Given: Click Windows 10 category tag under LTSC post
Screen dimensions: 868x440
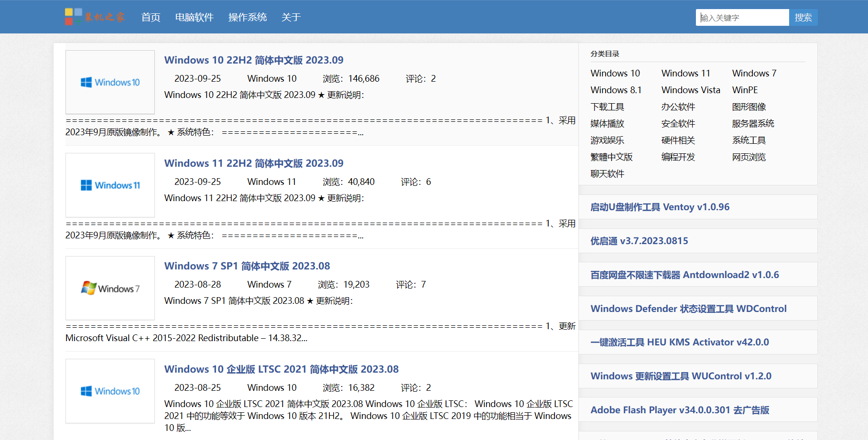Looking at the screenshot, I should pyautogui.click(x=272, y=387).
